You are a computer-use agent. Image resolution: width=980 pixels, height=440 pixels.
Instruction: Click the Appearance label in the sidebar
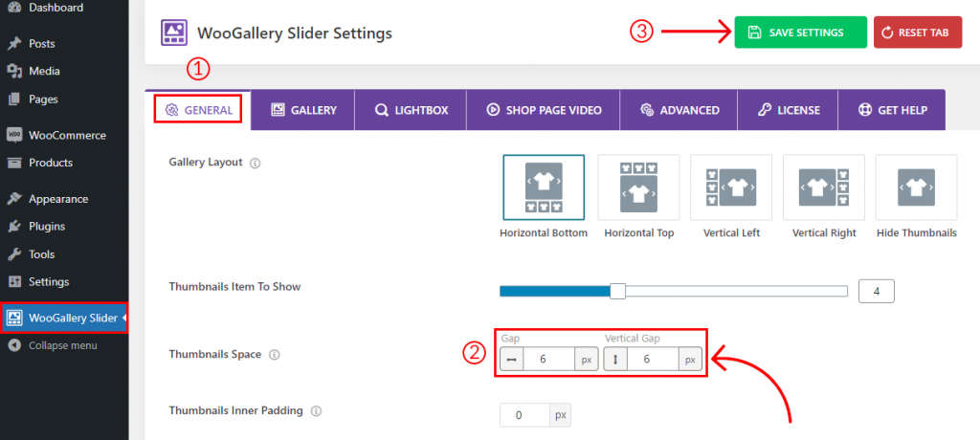[x=58, y=199]
